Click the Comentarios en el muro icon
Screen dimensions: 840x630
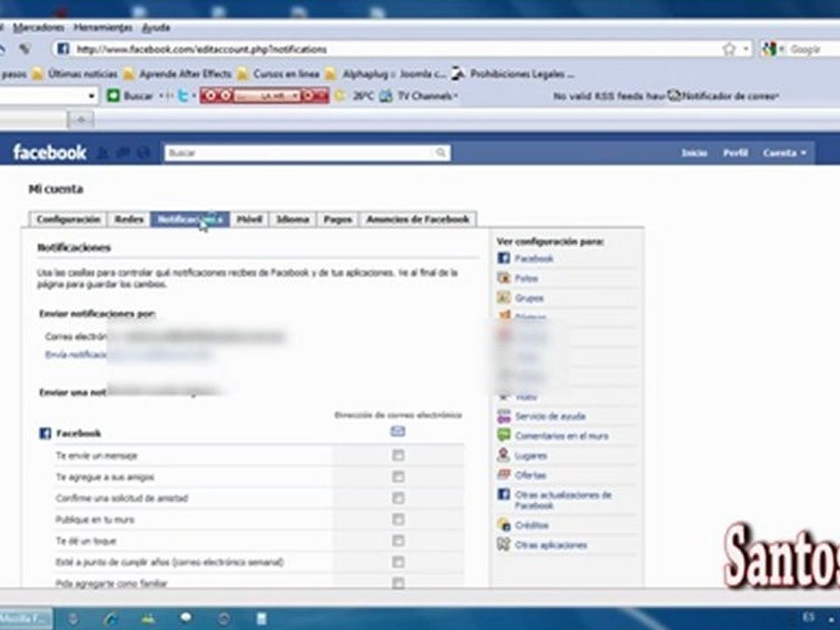pyautogui.click(x=504, y=435)
